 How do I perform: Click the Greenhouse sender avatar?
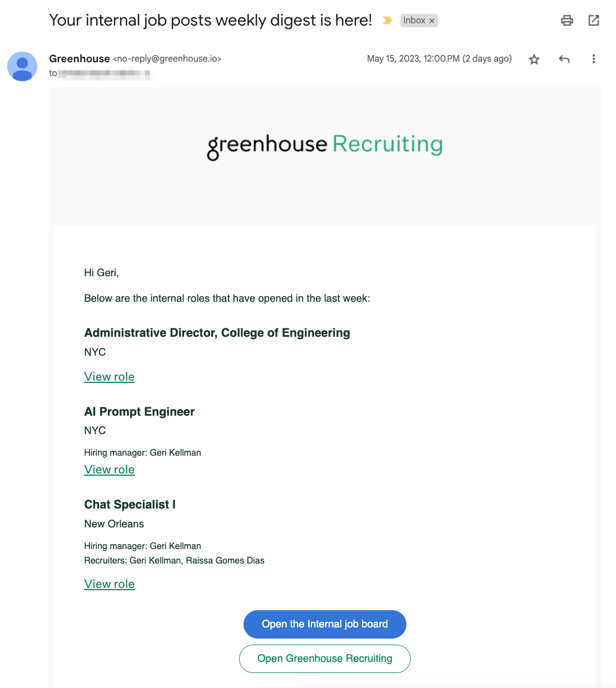click(x=22, y=67)
